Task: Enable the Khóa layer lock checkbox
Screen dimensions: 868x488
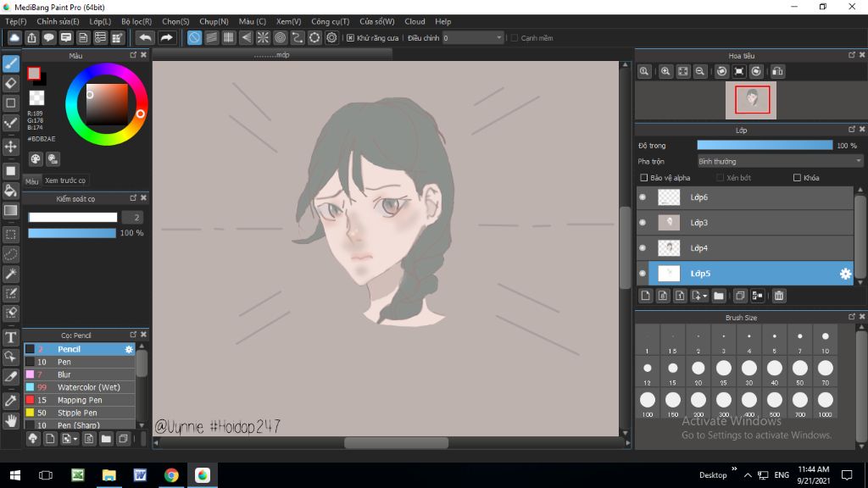Action: 797,178
